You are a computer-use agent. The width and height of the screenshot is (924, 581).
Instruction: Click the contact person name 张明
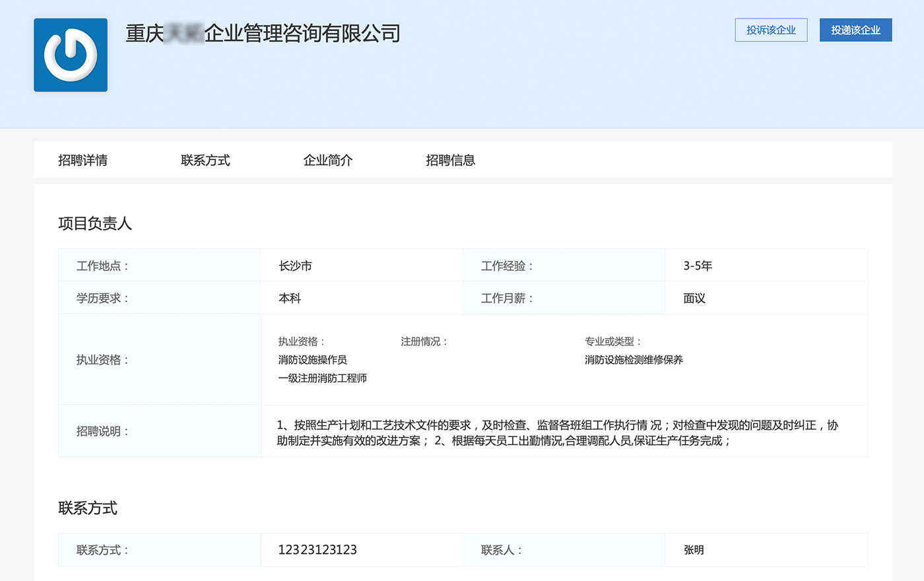coord(694,550)
